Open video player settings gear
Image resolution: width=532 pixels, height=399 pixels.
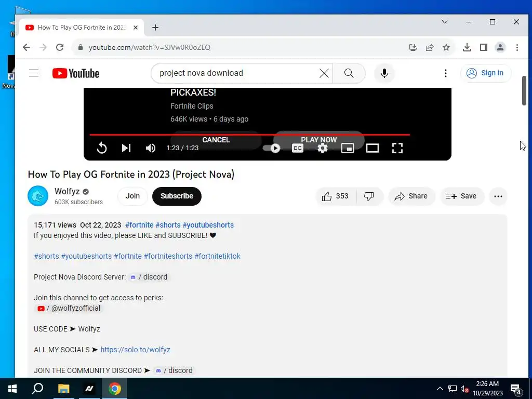tap(322, 148)
